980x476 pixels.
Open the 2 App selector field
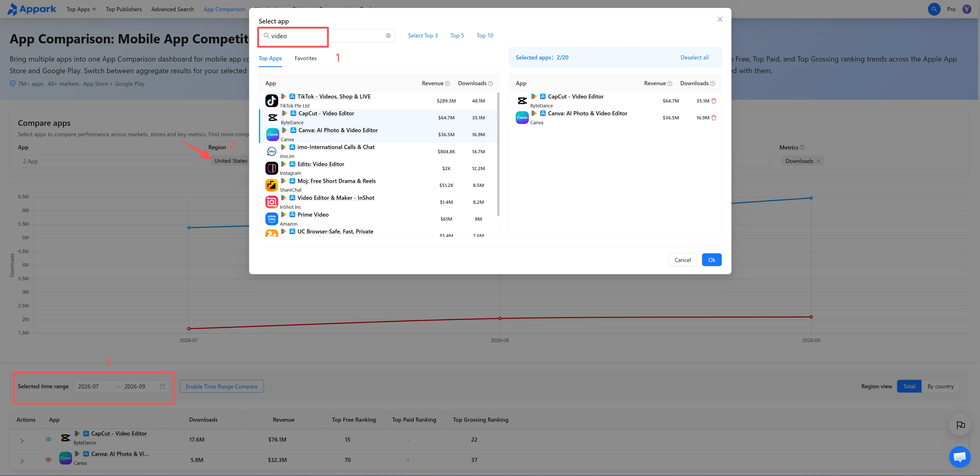pyautogui.click(x=108, y=161)
